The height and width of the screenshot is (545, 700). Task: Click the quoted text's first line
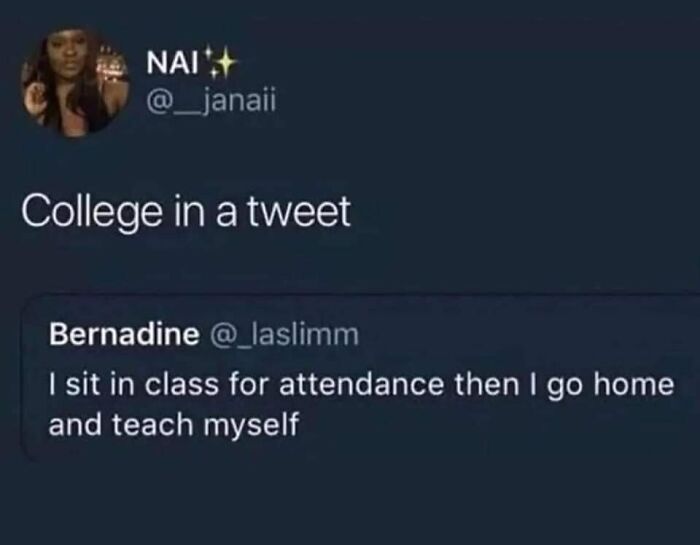point(361,384)
